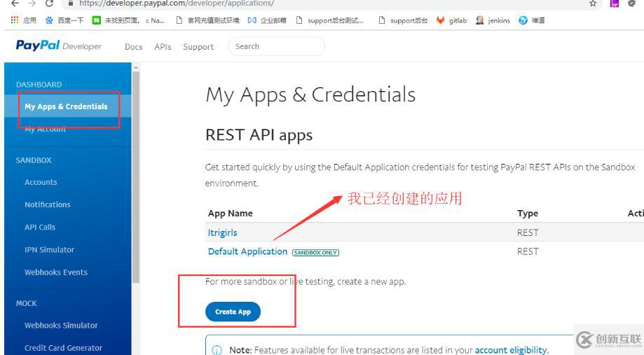Open the Default Application link

click(247, 251)
